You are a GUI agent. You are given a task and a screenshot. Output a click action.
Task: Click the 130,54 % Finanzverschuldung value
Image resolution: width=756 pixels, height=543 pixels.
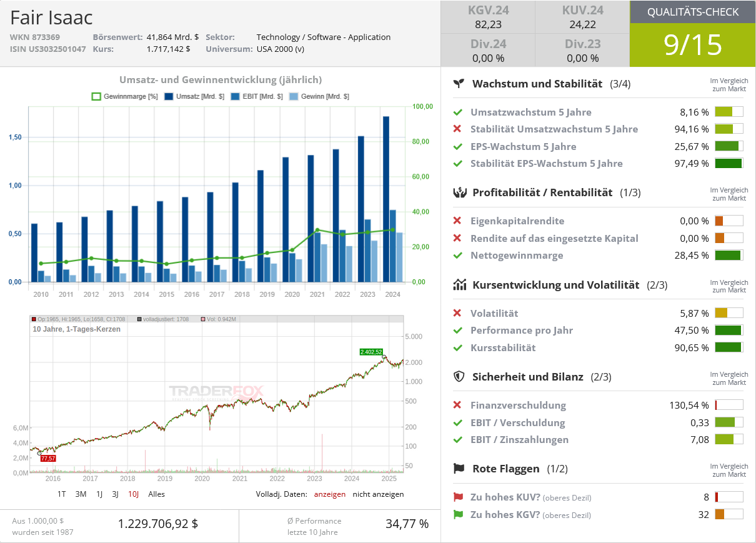(x=689, y=405)
